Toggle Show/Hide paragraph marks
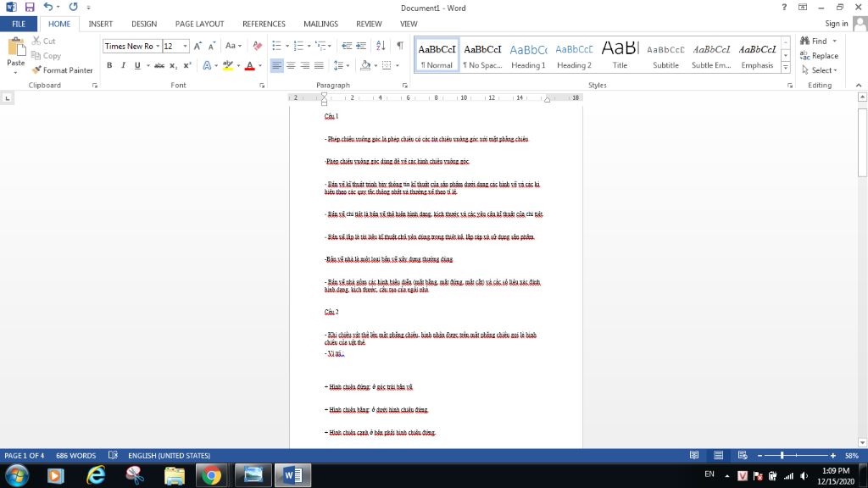Viewport: 868px width, 488px height. tap(400, 46)
